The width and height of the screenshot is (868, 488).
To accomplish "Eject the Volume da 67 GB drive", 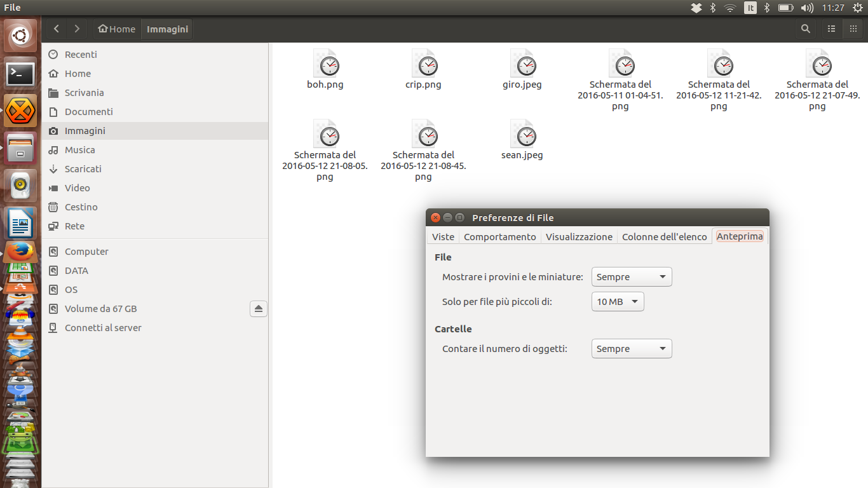I will point(258,309).
